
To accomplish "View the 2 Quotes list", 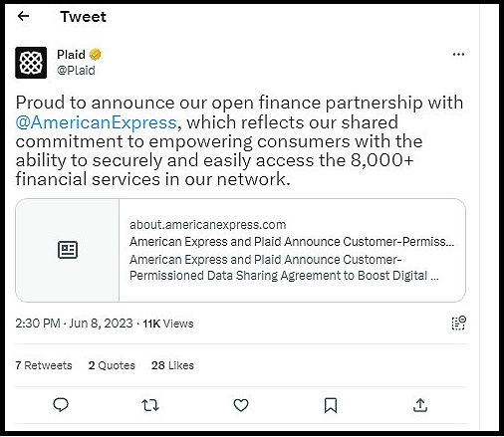I will click(x=112, y=365).
